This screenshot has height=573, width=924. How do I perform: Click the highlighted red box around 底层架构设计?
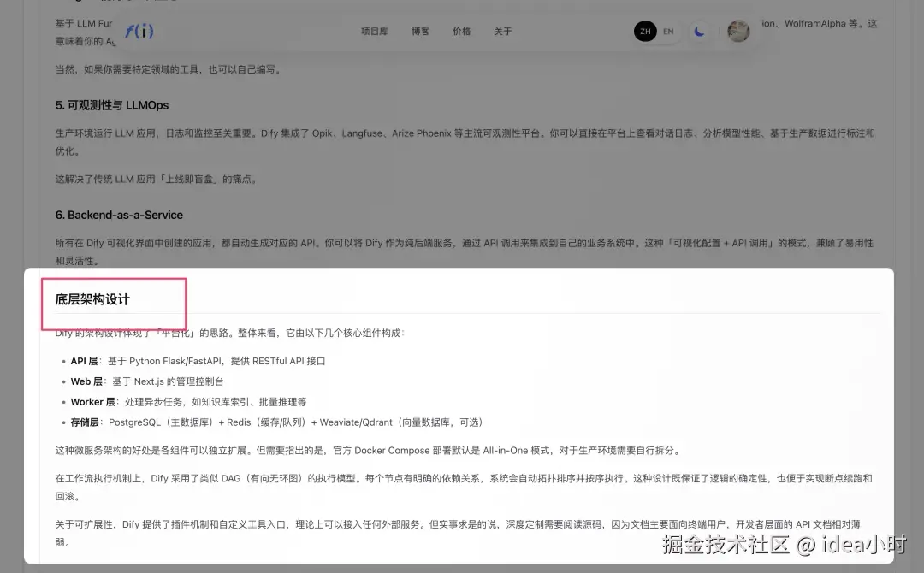click(114, 302)
